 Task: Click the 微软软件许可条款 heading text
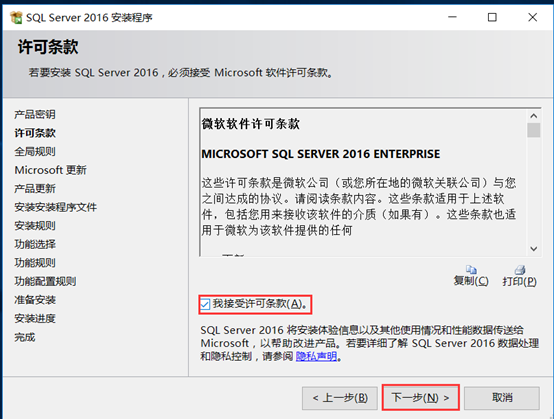251,124
